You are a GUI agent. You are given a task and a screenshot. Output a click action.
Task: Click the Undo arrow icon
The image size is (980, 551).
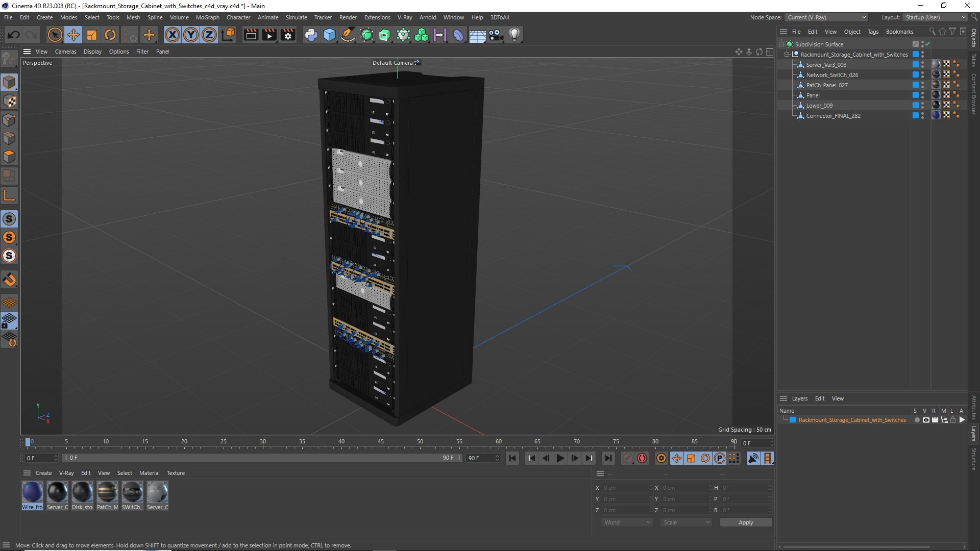pos(14,35)
